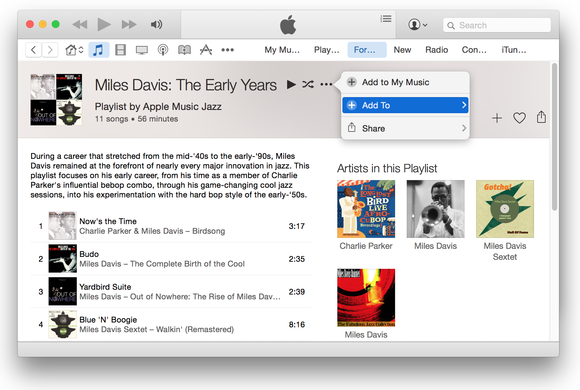The width and height of the screenshot is (580, 390).
Task: Switch to the My Music tab
Action: tap(282, 50)
